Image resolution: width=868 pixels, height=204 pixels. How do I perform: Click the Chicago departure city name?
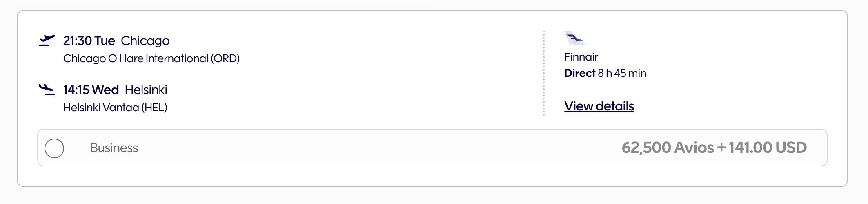click(145, 41)
